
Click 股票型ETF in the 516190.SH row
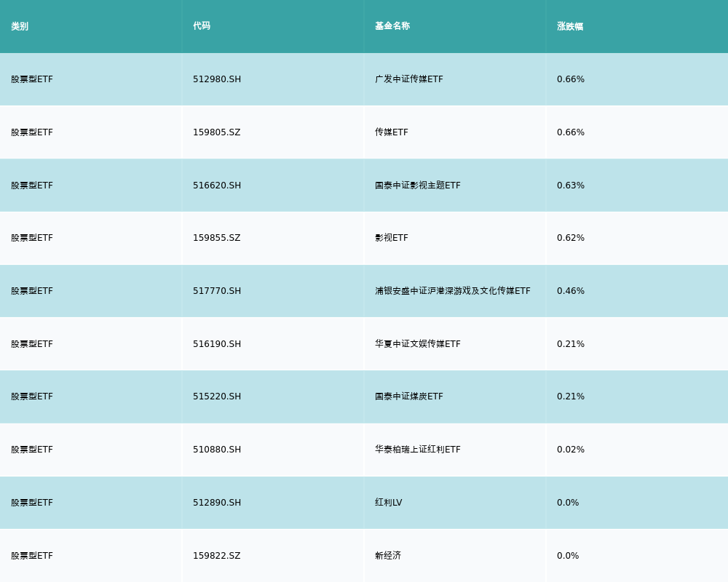tap(32, 344)
